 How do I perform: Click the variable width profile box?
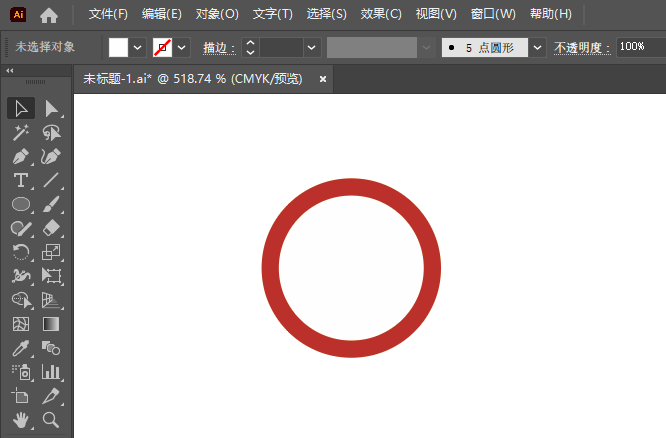[x=372, y=48]
